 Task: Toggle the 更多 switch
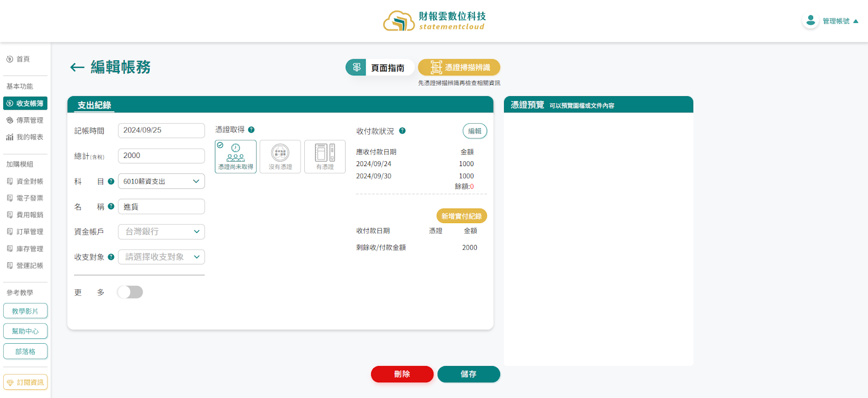tap(130, 292)
